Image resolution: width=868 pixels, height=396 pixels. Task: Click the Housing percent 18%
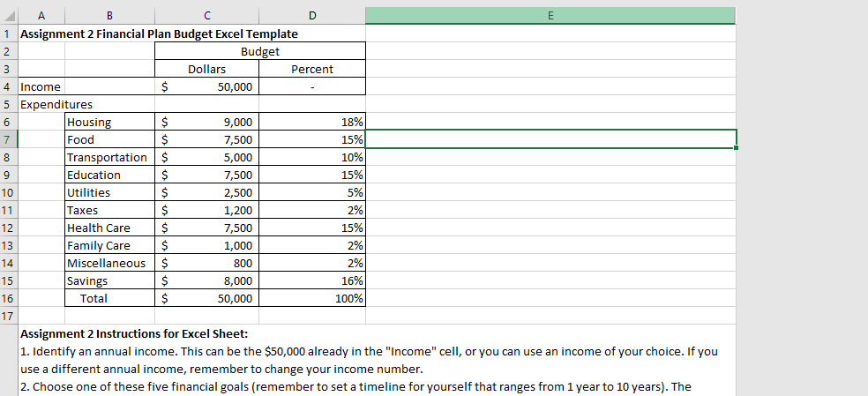pyautogui.click(x=312, y=123)
